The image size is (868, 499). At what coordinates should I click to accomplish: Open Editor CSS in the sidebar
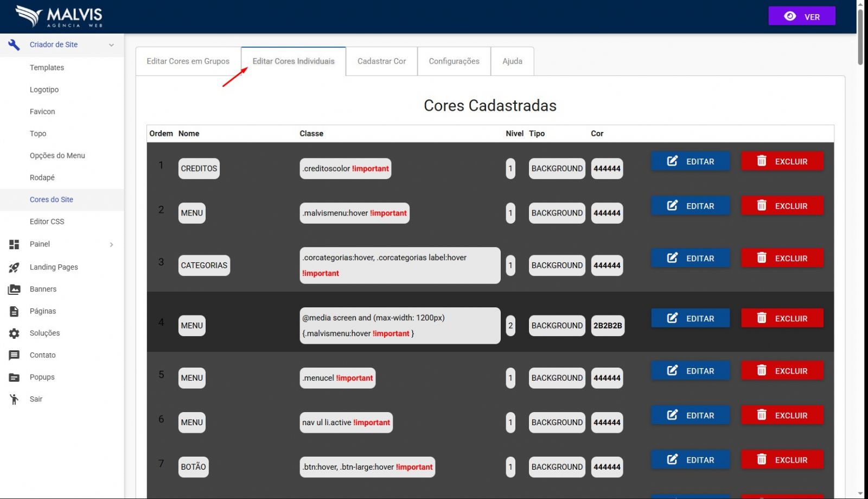pyautogui.click(x=47, y=222)
